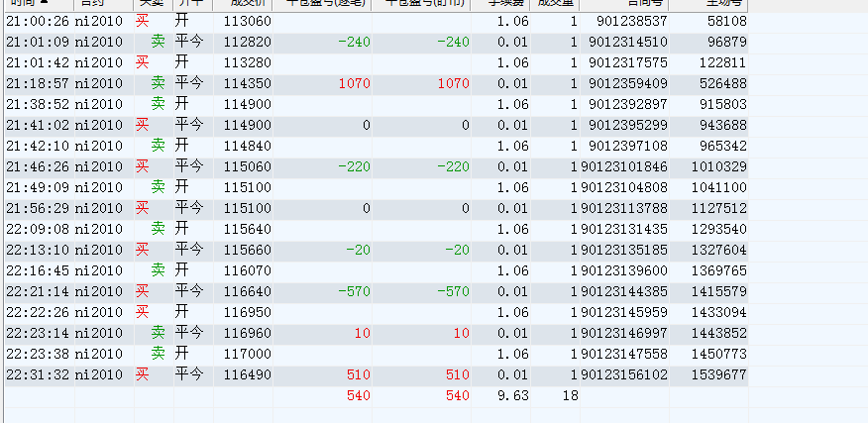Click the trade price 113060

(x=248, y=22)
